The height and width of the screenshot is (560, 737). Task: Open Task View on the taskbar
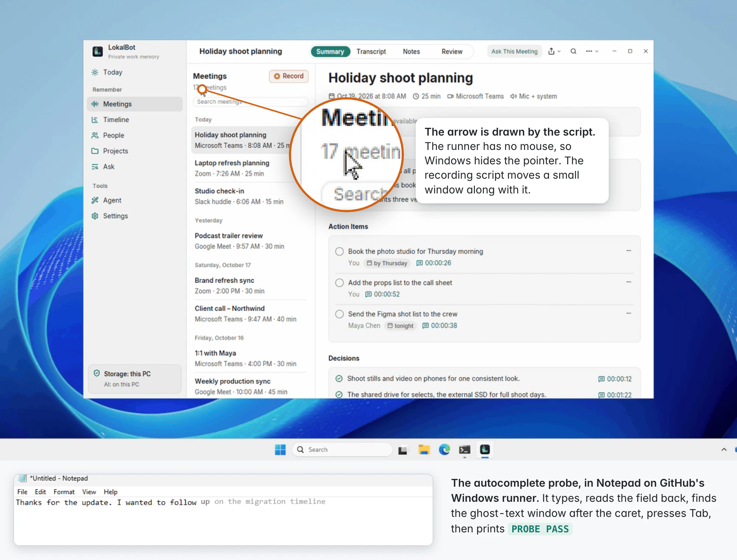point(403,450)
